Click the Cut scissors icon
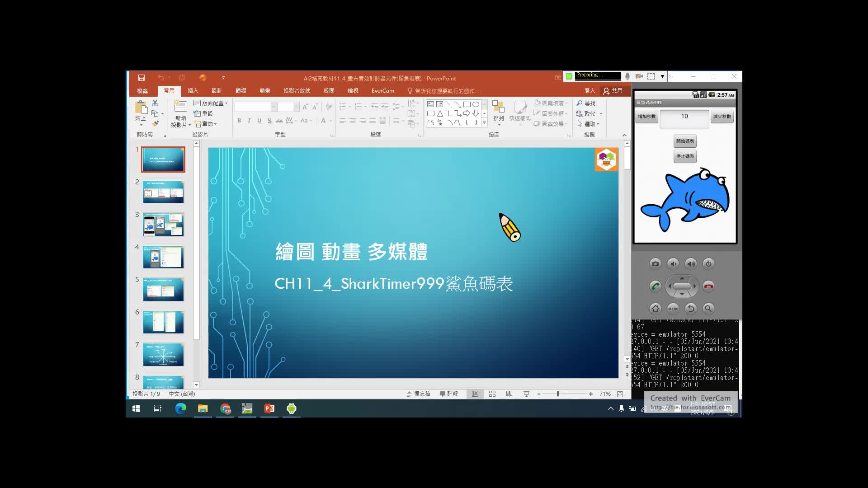Screen dimensions: 868x488 [155, 103]
